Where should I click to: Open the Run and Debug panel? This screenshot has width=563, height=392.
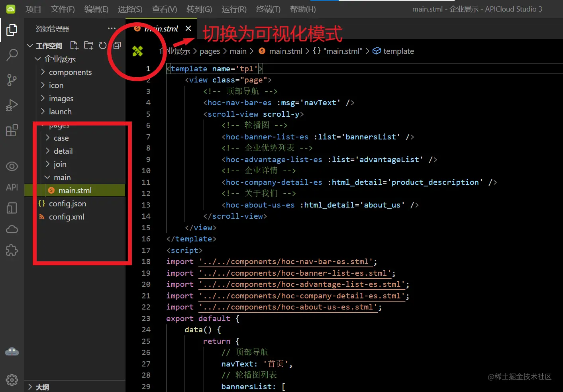[x=12, y=105]
